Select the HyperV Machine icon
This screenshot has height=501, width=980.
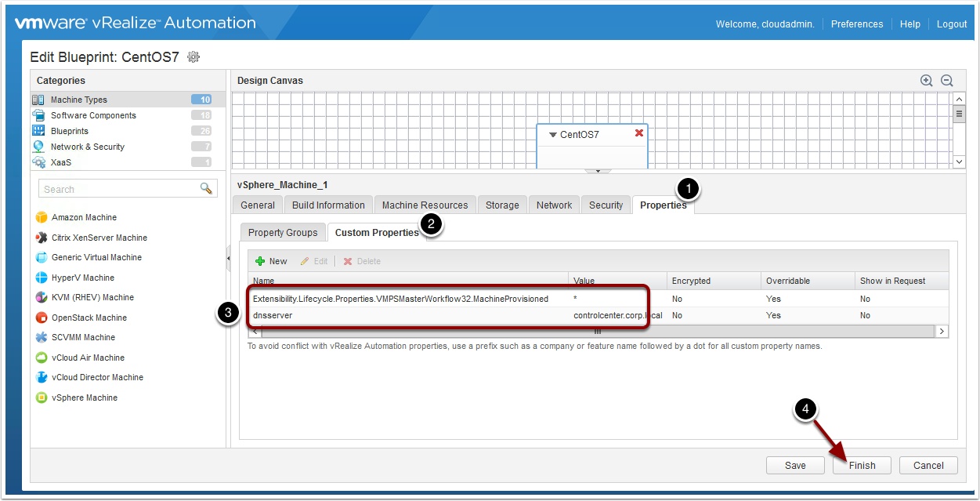pos(42,278)
